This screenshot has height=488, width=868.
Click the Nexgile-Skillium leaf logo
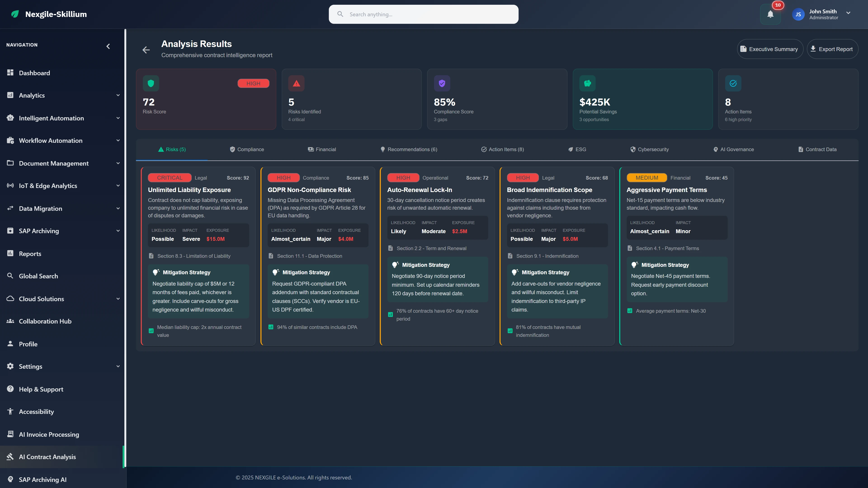pos(15,14)
